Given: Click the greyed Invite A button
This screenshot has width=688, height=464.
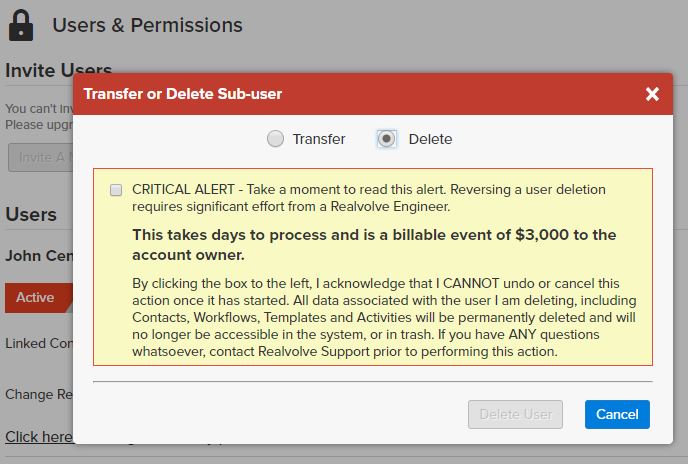Looking at the screenshot, I should pyautogui.click(x=41, y=157).
